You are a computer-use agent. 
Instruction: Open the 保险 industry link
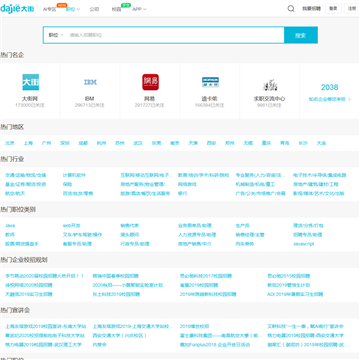coord(67,184)
